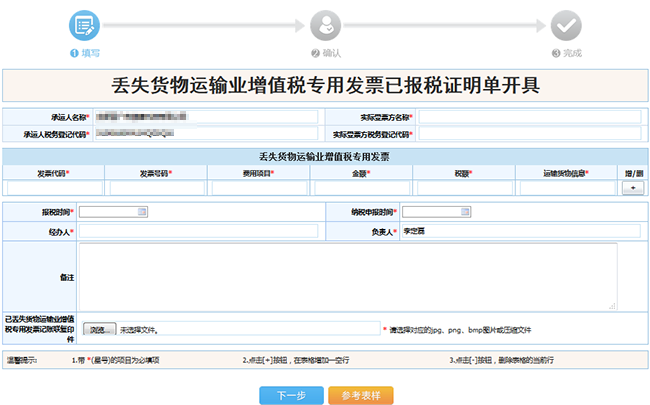Open the 参考表样 sample form

pyautogui.click(x=360, y=395)
